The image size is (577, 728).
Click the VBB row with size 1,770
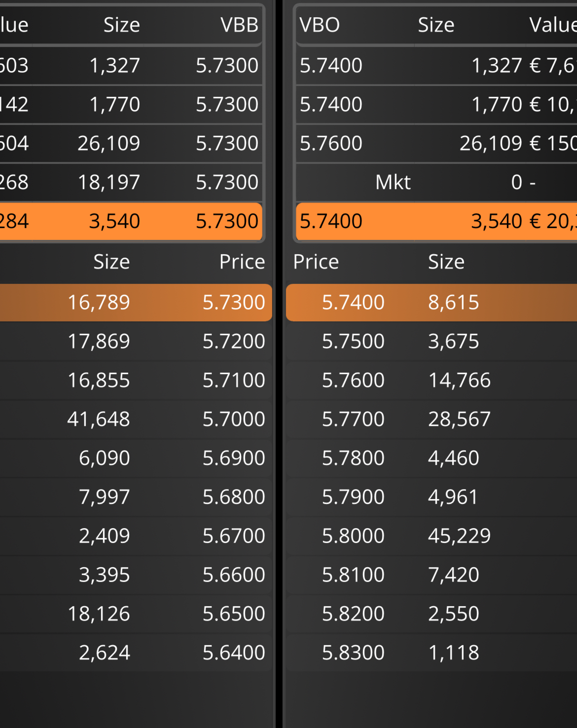click(x=131, y=104)
